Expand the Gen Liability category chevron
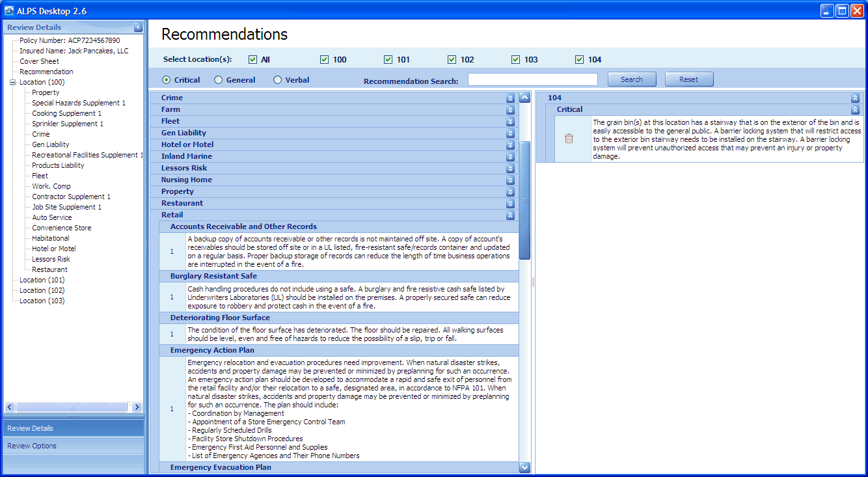This screenshot has width=868, height=477. tap(510, 133)
